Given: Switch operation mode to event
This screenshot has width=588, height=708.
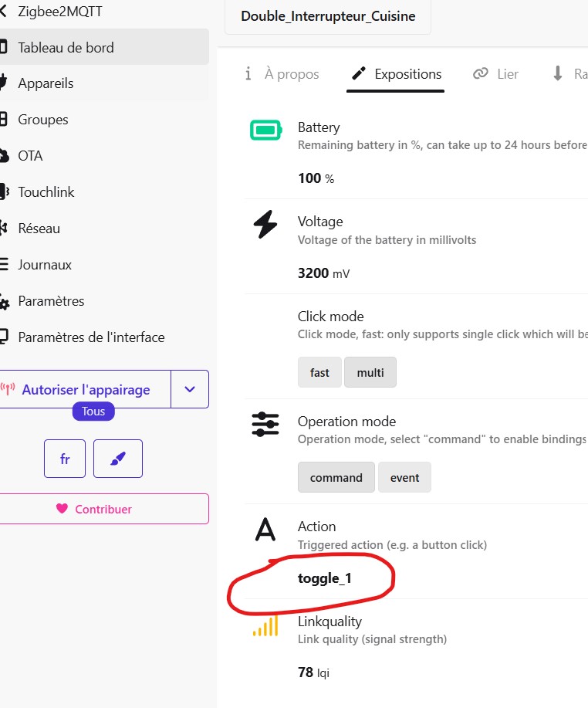Looking at the screenshot, I should pyautogui.click(x=404, y=477).
